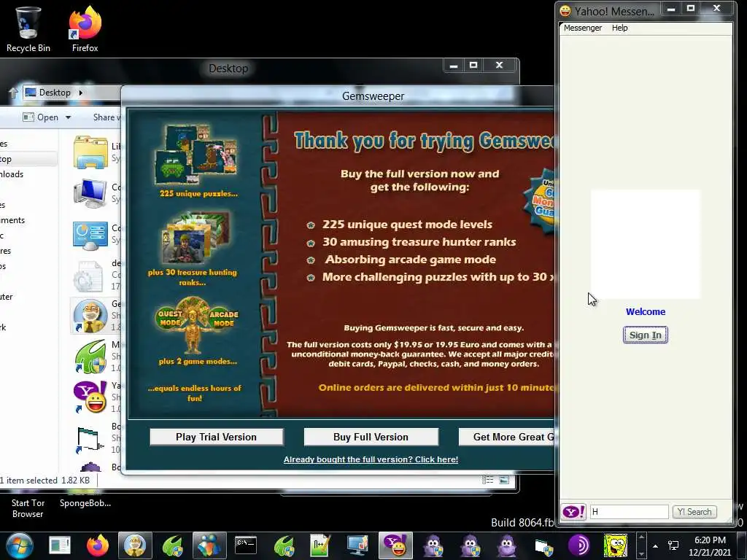Viewport: 747px width, 560px height.
Task: Click the 225 unique puzzles thumbnail
Action: [x=196, y=154]
